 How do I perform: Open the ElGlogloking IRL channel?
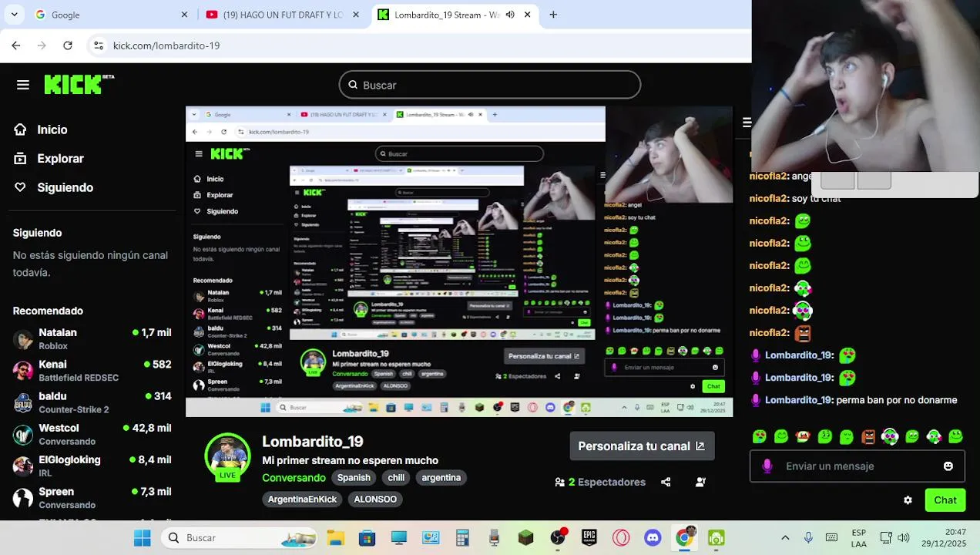(x=92, y=466)
